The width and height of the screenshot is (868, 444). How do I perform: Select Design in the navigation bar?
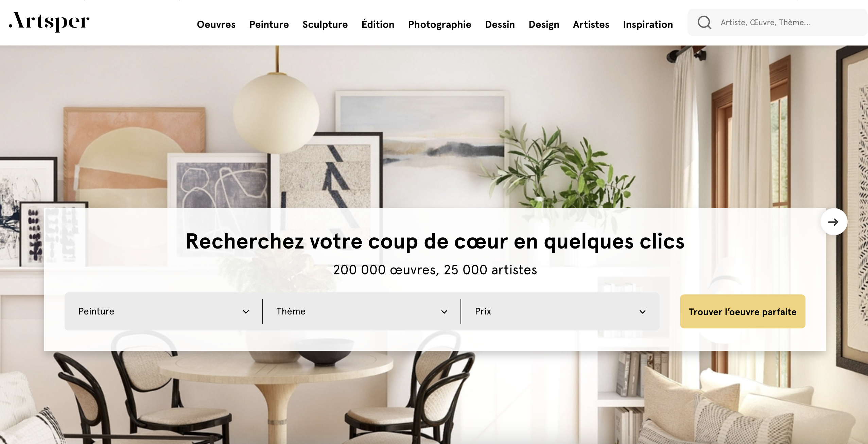click(544, 24)
